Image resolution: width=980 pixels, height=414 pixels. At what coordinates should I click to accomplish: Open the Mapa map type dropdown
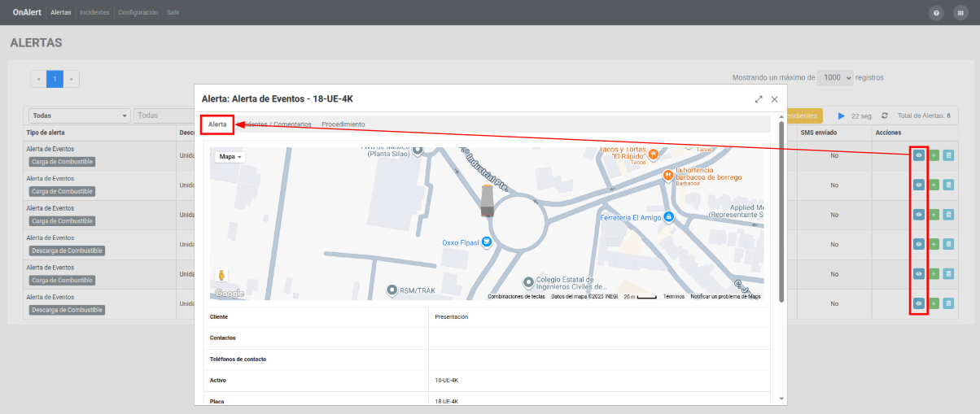230,156
